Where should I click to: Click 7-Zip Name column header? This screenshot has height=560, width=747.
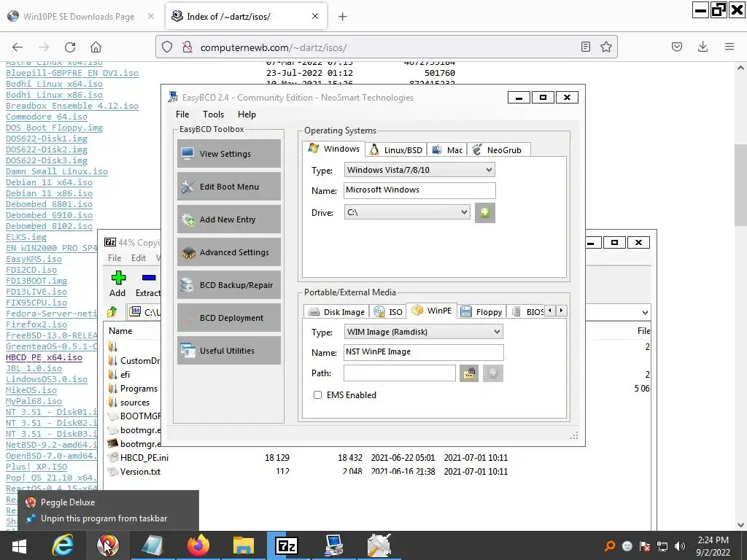(x=120, y=330)
